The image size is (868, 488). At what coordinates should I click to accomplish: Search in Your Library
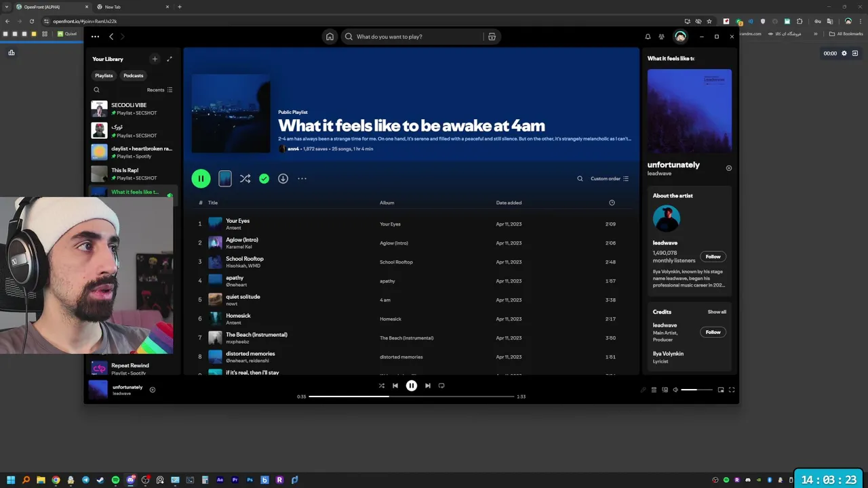tap(96, 89)
